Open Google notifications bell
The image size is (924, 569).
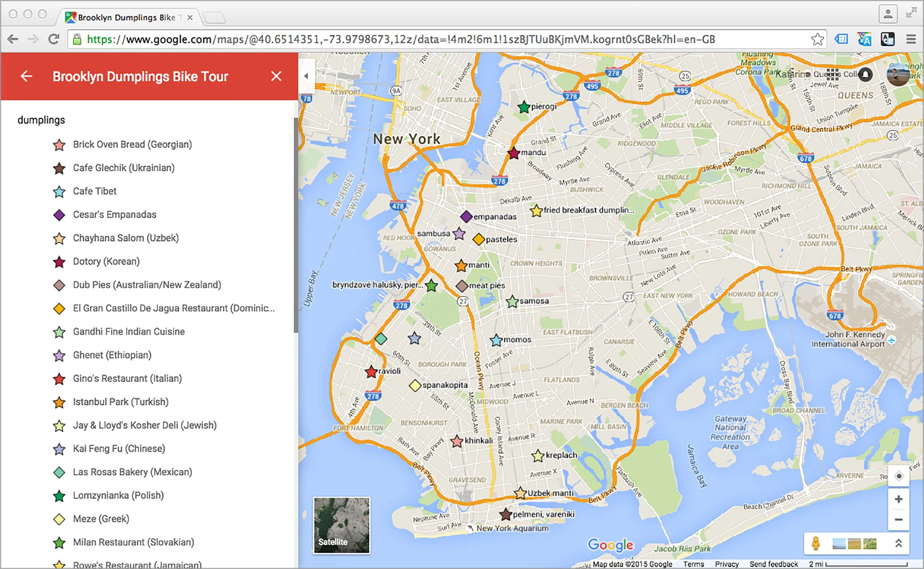(x=865, y=75)
